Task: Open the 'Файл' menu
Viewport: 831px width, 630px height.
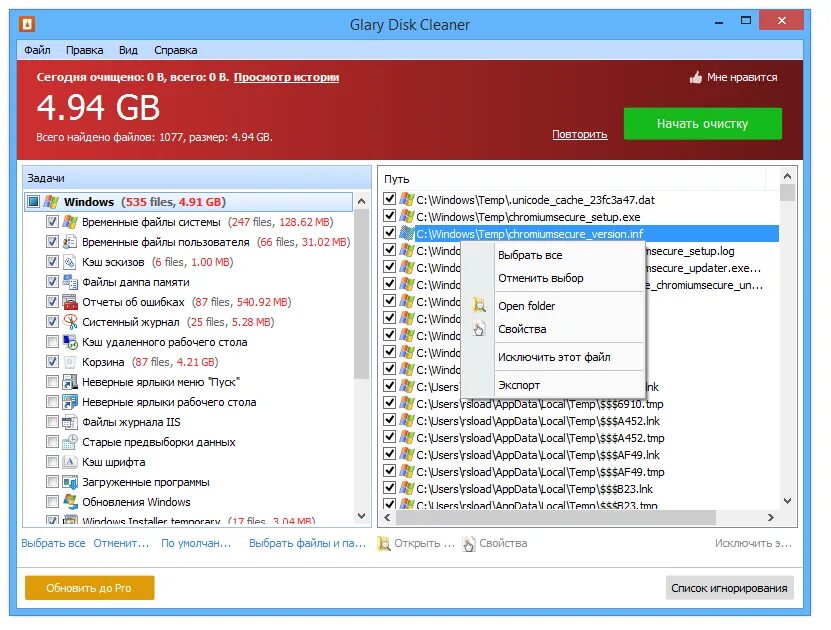Action: coord(37,50)
